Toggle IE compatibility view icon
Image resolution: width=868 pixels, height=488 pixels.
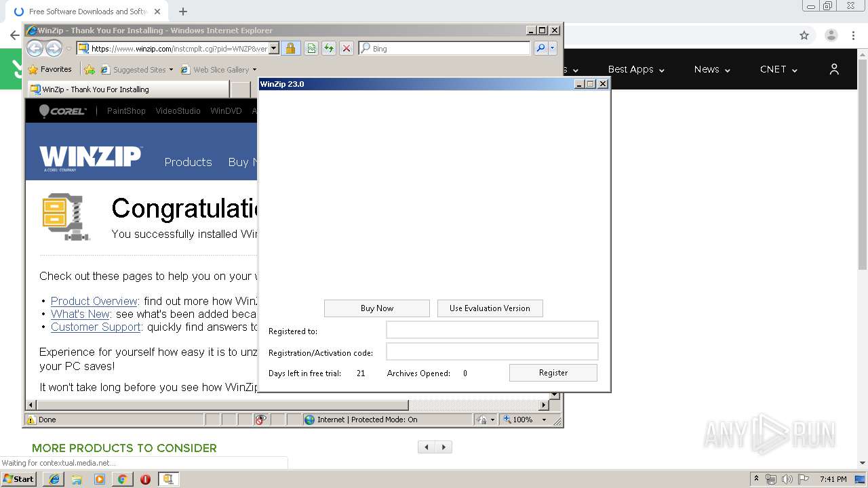click(x=311, y=48)
